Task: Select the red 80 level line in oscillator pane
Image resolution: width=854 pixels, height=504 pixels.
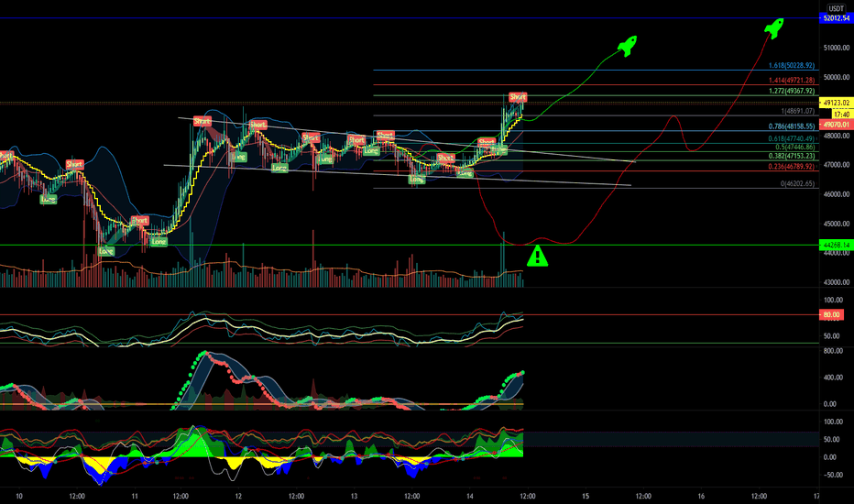Action: click(409, 315)
